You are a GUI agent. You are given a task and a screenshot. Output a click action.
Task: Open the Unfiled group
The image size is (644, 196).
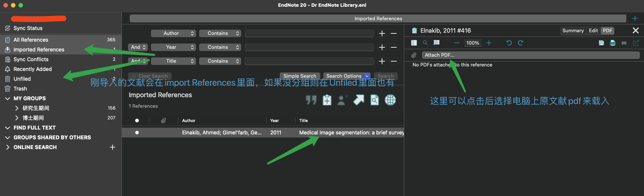coord(61,79)
